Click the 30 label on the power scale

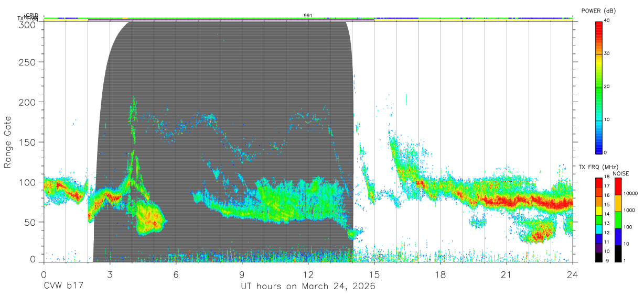607,54
